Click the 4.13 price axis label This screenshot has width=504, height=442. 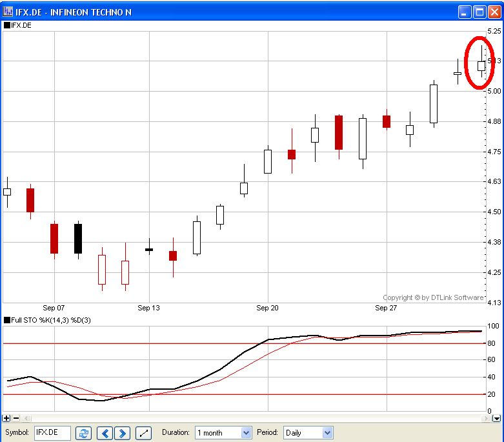click(x=494, y=303)
